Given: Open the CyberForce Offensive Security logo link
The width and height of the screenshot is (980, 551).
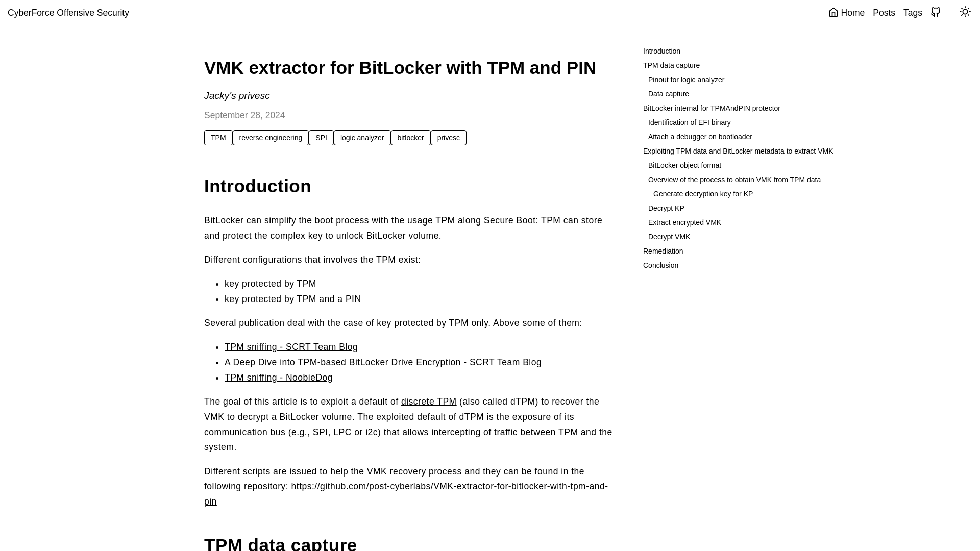Looking at the screenshot, I should (68, 13).
